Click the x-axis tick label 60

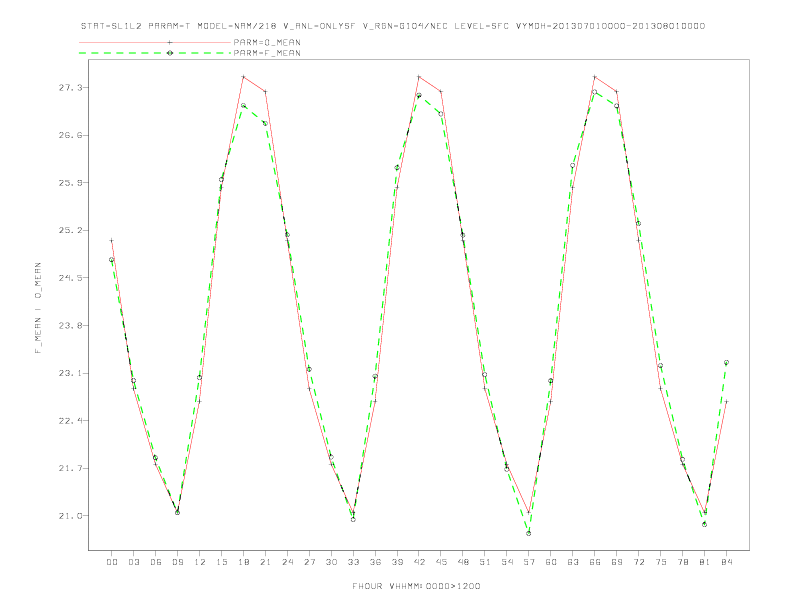pos(551,562)
